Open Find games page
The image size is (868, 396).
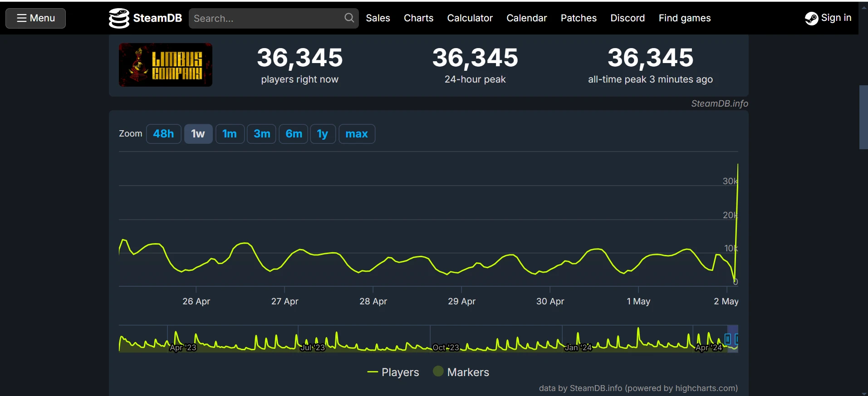pyautogui.click(x=685, y=18)
